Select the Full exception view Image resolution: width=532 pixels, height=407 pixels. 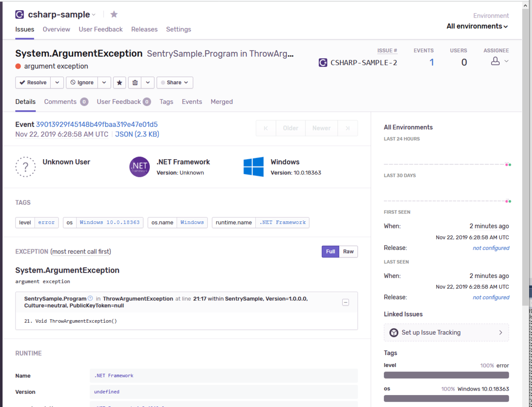point(330,251)
